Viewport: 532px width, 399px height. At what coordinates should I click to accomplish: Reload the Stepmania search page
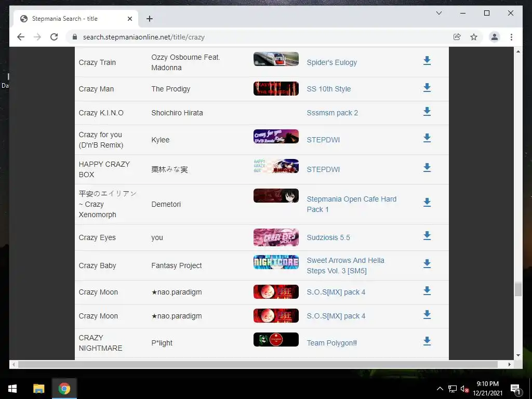click(x=54, y=37)
